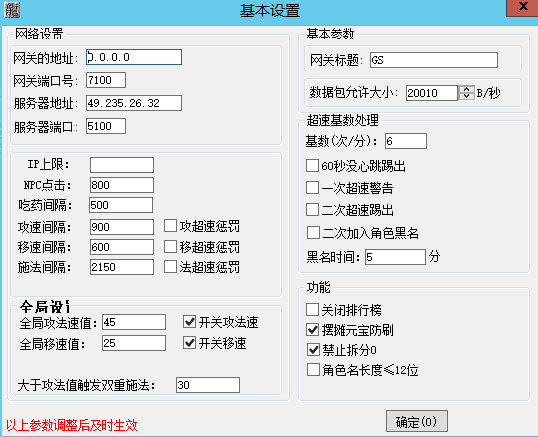Click the 网关标题 field containing GS
This screenshot has height=437, width=538.
(434, 60)
